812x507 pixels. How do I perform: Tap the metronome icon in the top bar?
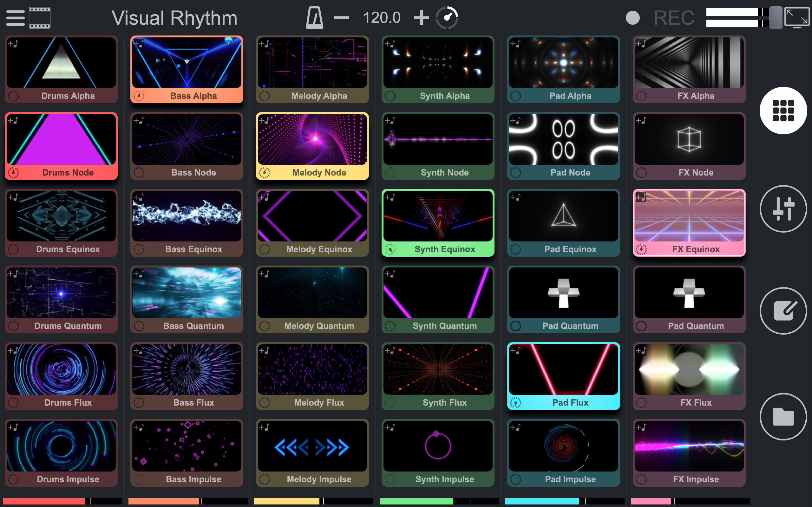[314, 17]
